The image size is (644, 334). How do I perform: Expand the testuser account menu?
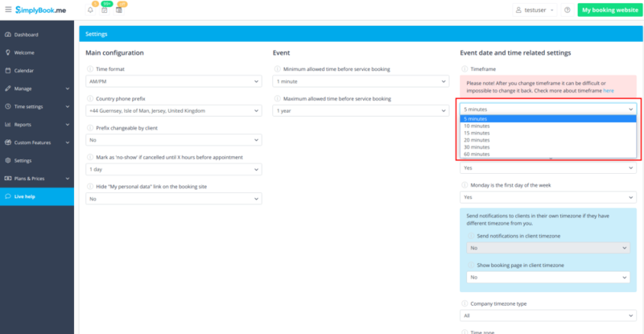click(x=536, y=10)
